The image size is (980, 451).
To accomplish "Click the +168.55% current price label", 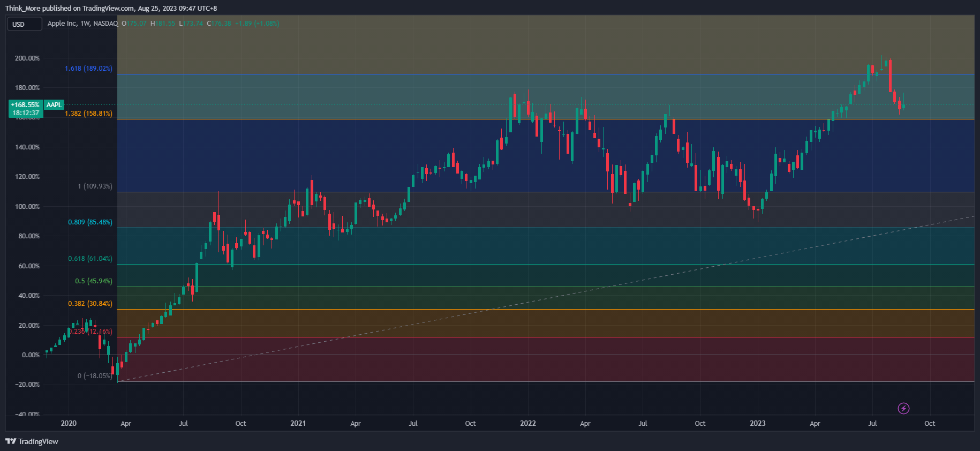I will (25, 105).
